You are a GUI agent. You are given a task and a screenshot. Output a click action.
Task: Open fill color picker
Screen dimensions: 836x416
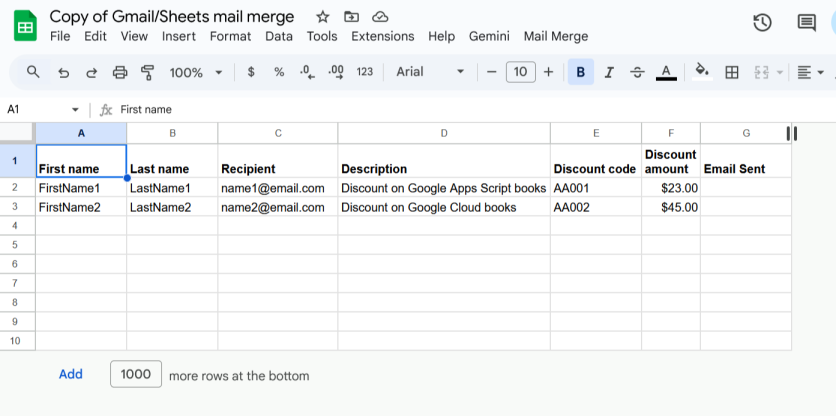[x=702, y=71]
